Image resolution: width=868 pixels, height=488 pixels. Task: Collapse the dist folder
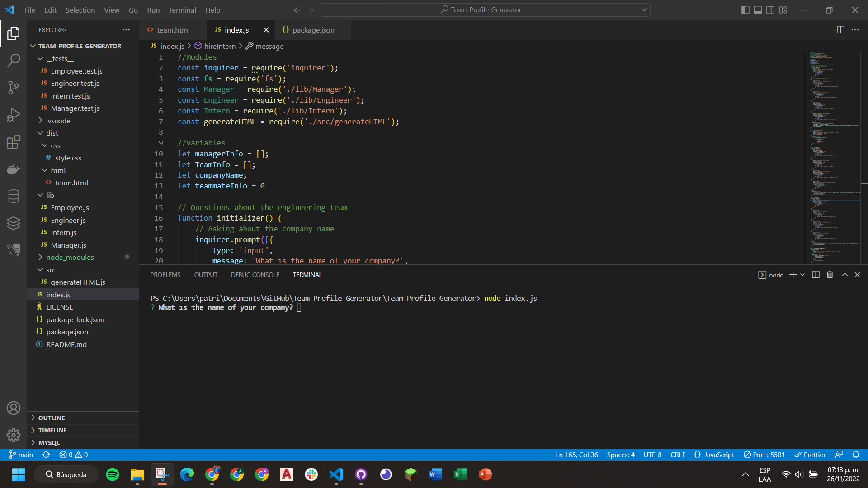pos(52,133)
